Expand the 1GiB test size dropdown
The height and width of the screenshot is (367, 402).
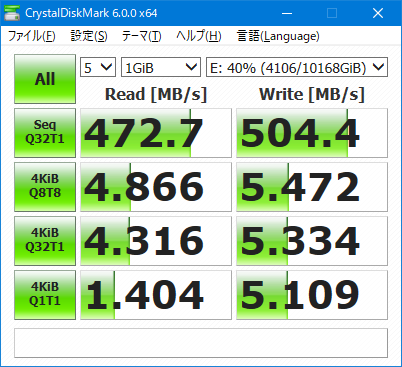161,67
